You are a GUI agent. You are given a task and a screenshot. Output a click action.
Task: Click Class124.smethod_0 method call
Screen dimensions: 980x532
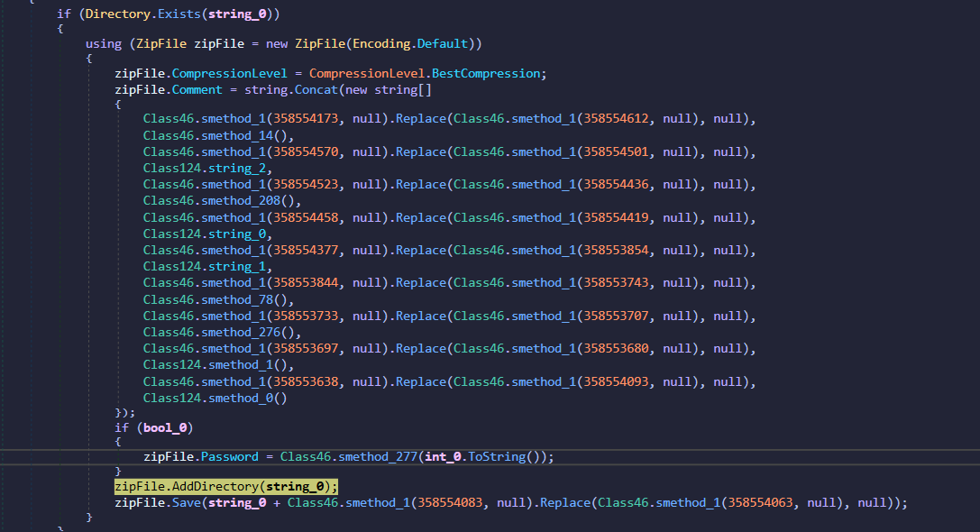click(x=243, y=398)
